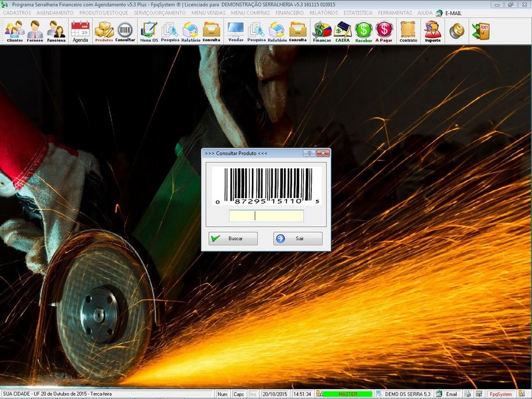Screen dimensions: 532x399
Task: Open the Vendas monitor icon
Action: click(236, 31)
